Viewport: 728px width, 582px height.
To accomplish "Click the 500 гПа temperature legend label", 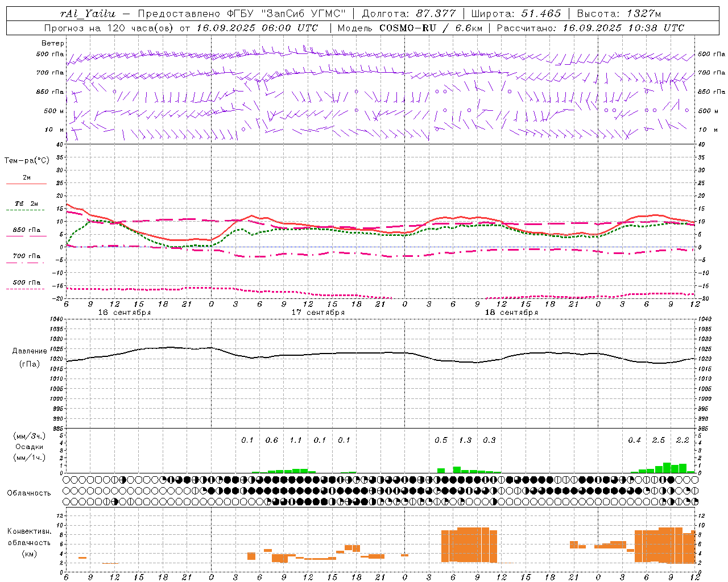I will (x=26, y=282).
